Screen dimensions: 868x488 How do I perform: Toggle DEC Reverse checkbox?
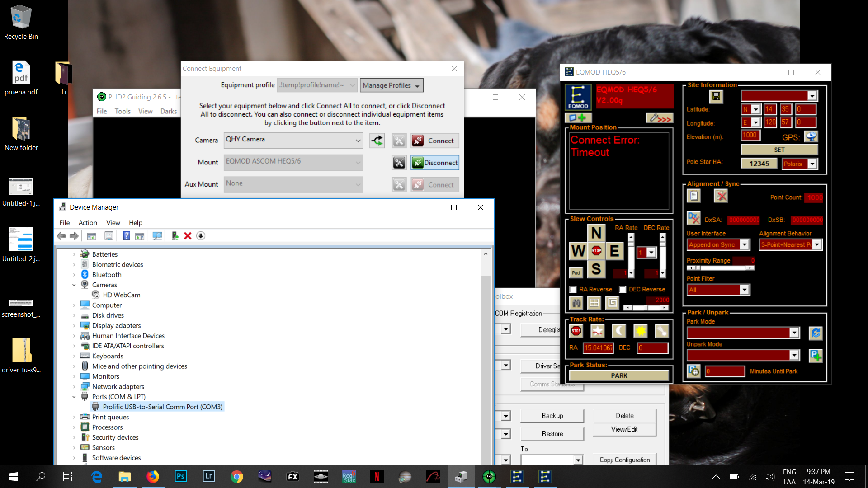coord(623,290)
